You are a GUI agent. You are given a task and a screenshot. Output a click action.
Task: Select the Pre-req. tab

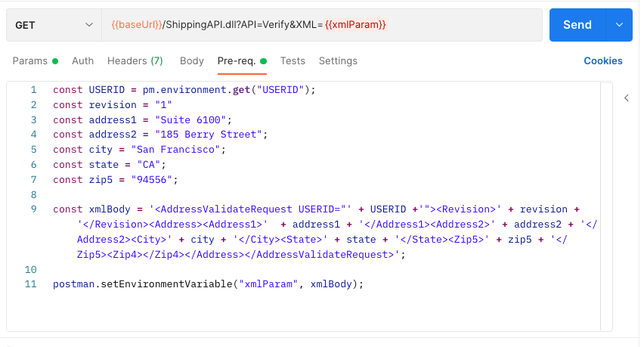[x=237, y=60]
